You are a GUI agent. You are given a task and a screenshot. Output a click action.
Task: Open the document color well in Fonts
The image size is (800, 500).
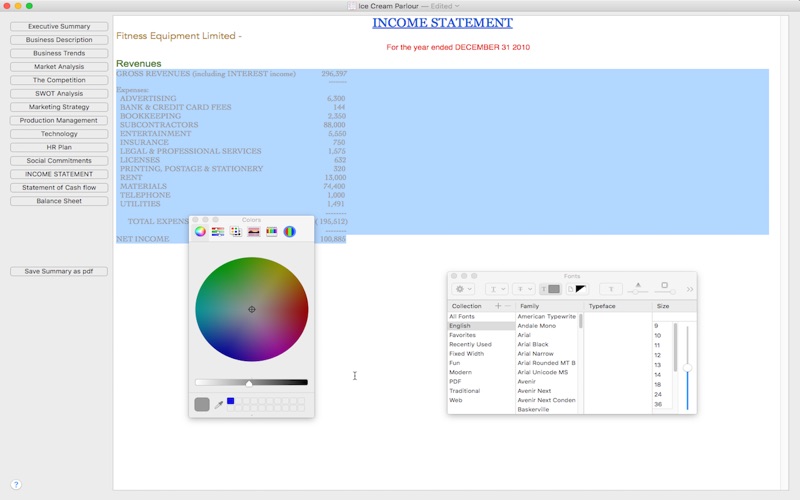point(578,289)
